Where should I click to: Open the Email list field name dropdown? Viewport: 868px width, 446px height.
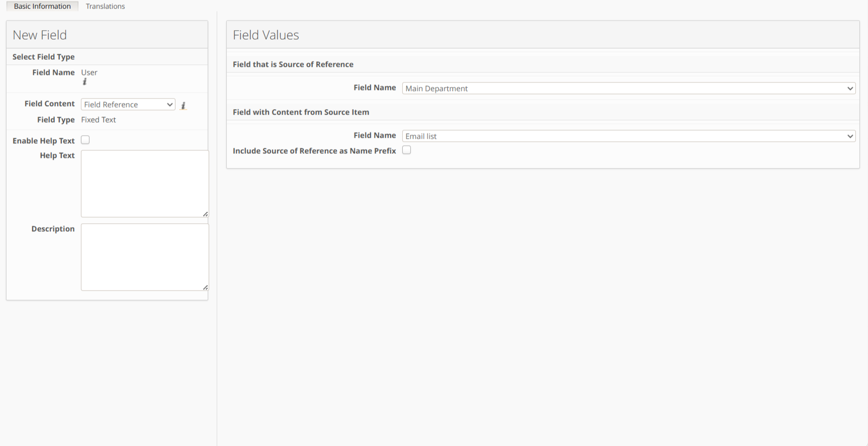(x=629, y=136)
